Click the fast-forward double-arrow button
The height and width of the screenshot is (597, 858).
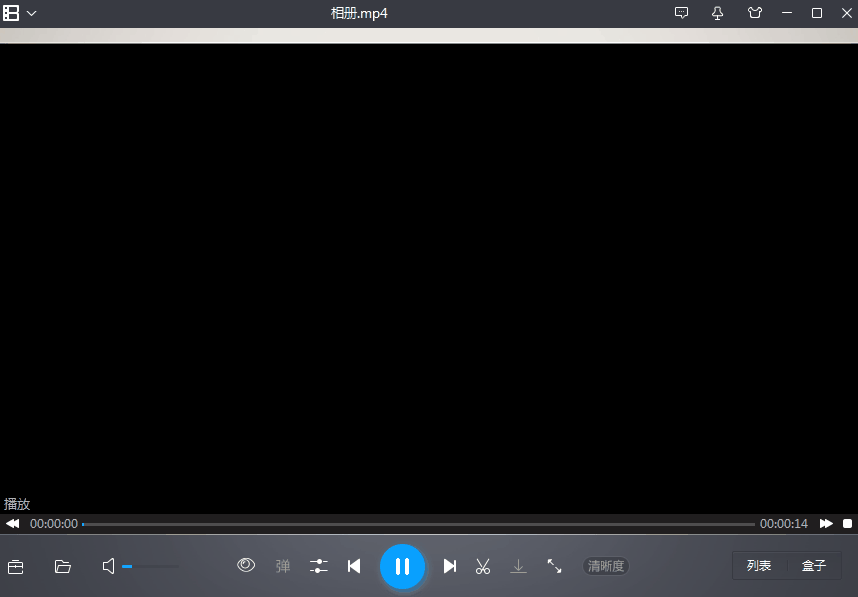826,524
